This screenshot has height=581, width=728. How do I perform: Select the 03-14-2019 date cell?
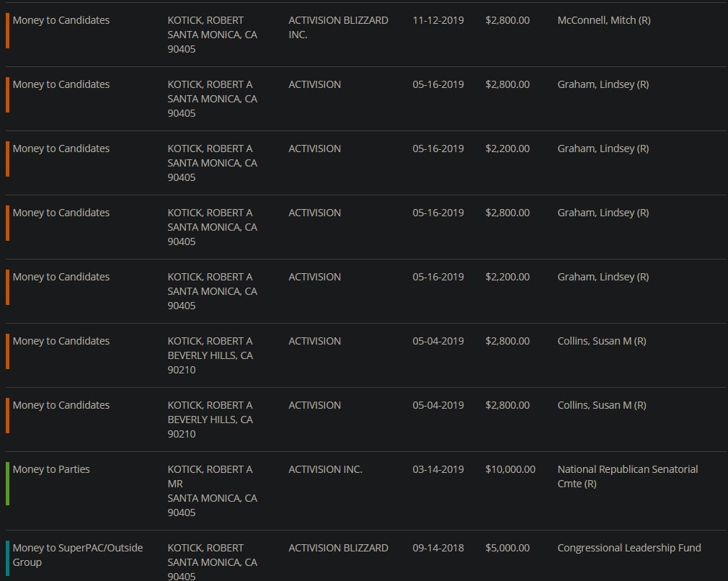438,469
